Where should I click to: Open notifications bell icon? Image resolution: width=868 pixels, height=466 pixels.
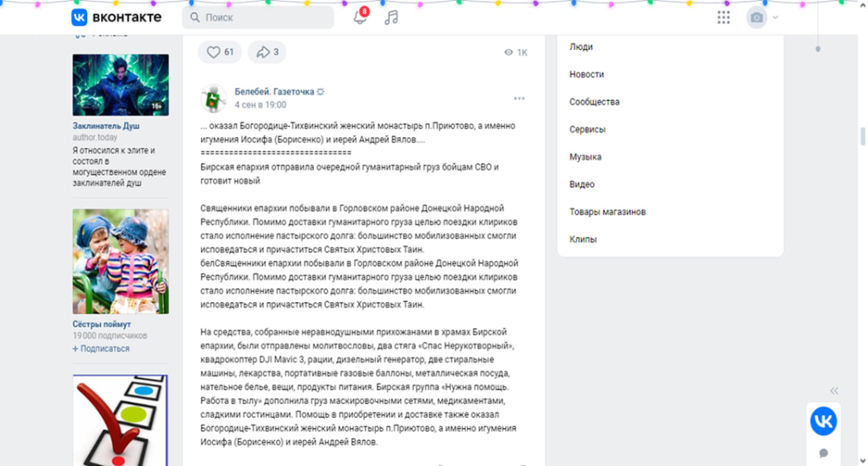click(x=360, y=17)
